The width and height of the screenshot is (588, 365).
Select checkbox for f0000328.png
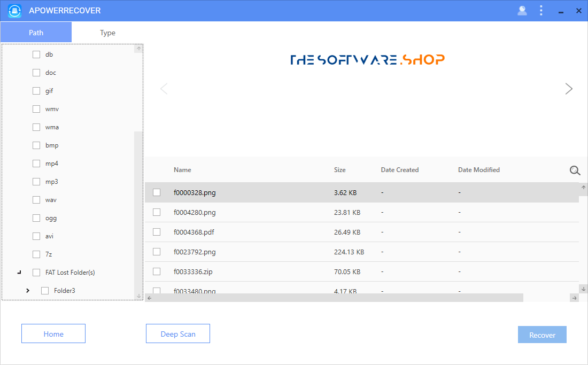click(157, 192)
